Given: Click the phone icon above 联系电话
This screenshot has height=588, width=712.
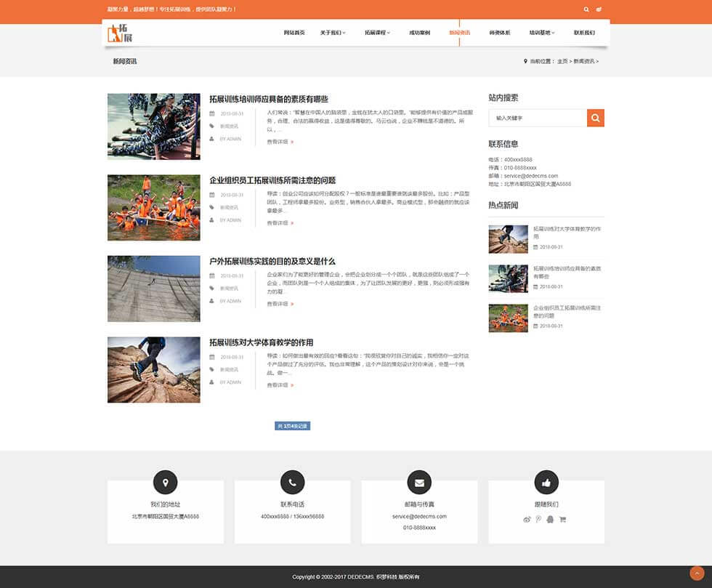Looking at the screenshot, I should click(292, 481).
